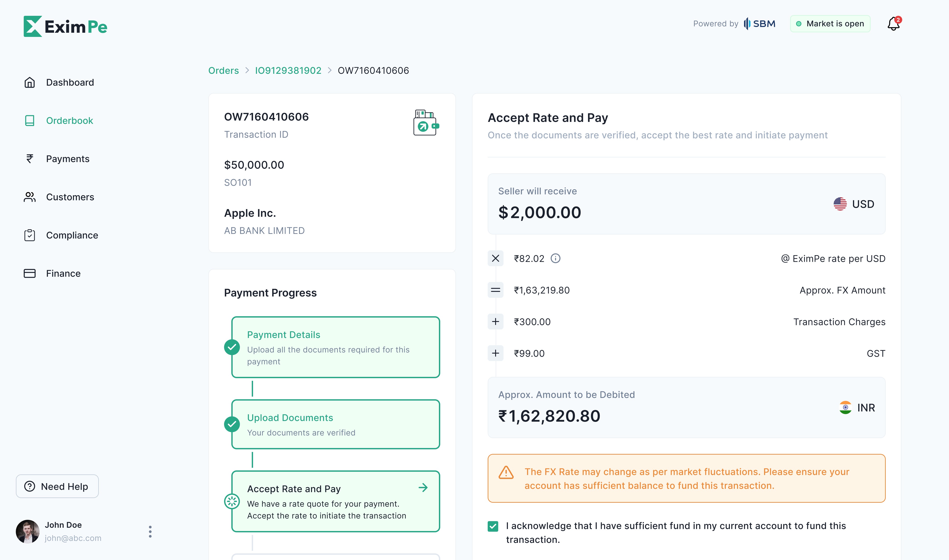Click the ₹1,62,820.80 debit amount
The width and height of the screenshot is (949, 560).
coord(549,416)
